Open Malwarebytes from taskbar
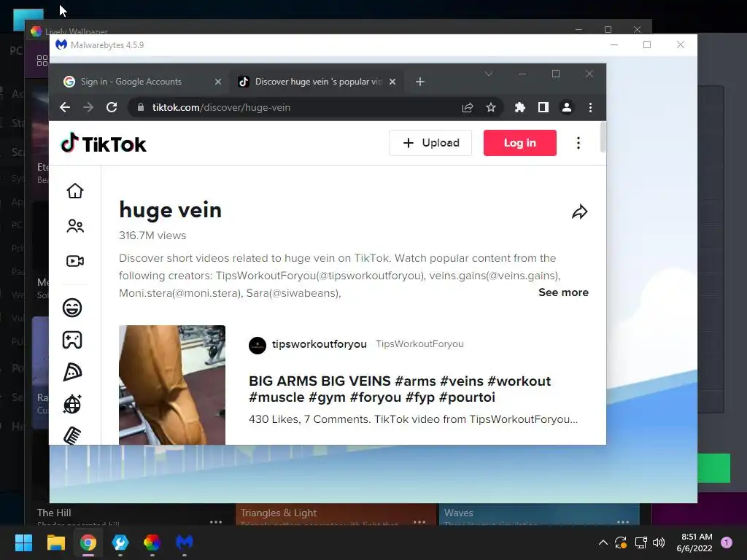747x560 pixels. coord(185,542)
